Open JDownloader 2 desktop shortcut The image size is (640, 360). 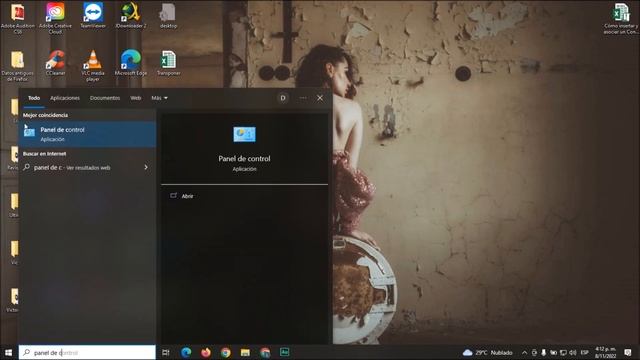coord(131,16)
